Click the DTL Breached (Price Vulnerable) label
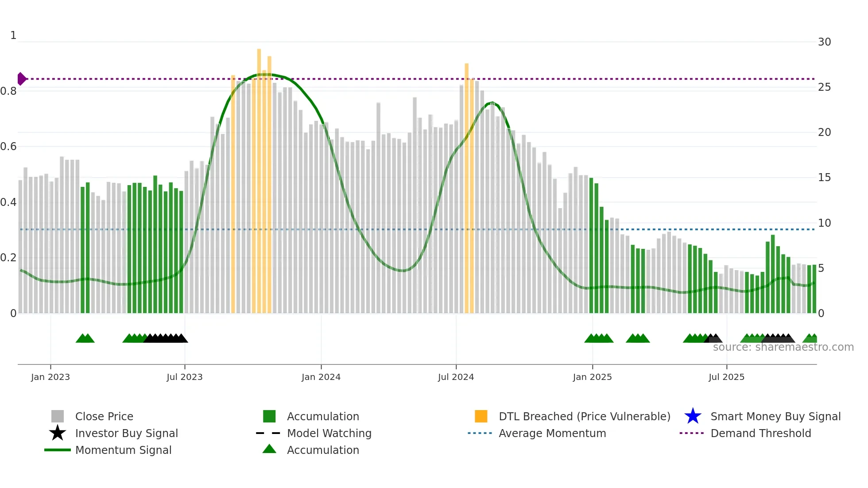 584,416
